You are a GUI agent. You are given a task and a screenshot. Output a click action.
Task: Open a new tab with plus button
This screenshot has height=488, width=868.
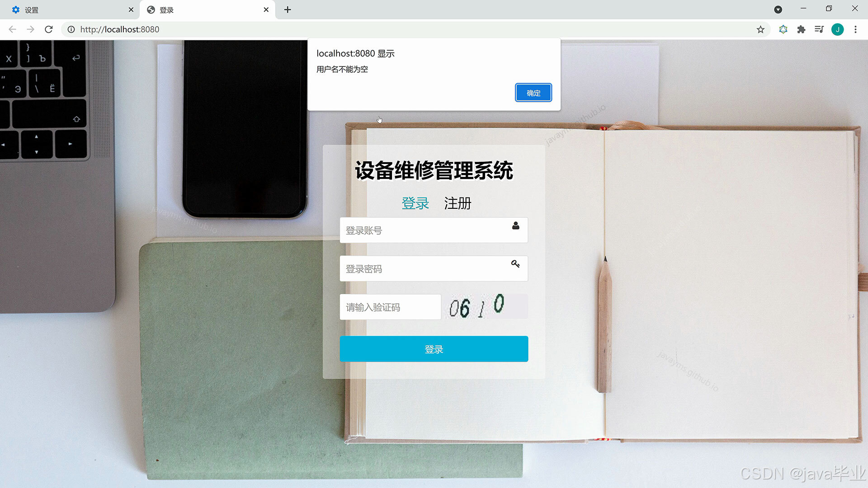pos(288,9)
